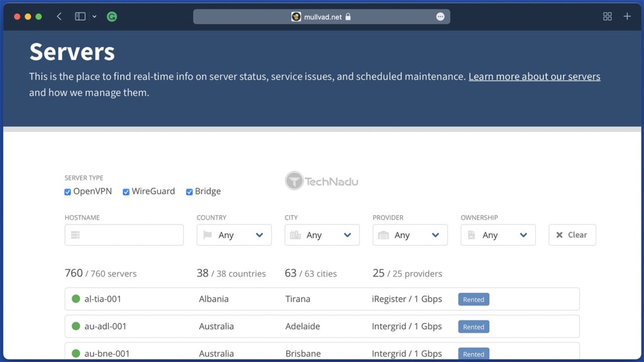This screenshot has width=644, height=362.
Task: Open the Ownership filter dropdown
Action: pos(498,235)
